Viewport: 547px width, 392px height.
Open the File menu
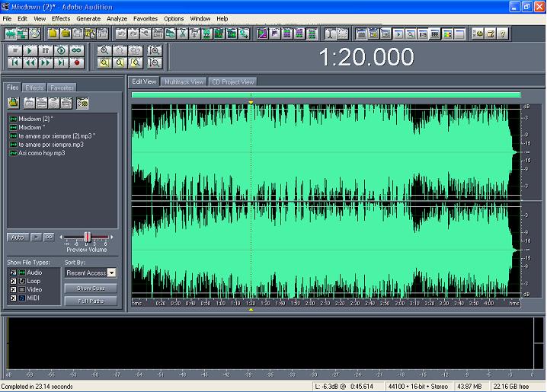[x=7, y=18]
